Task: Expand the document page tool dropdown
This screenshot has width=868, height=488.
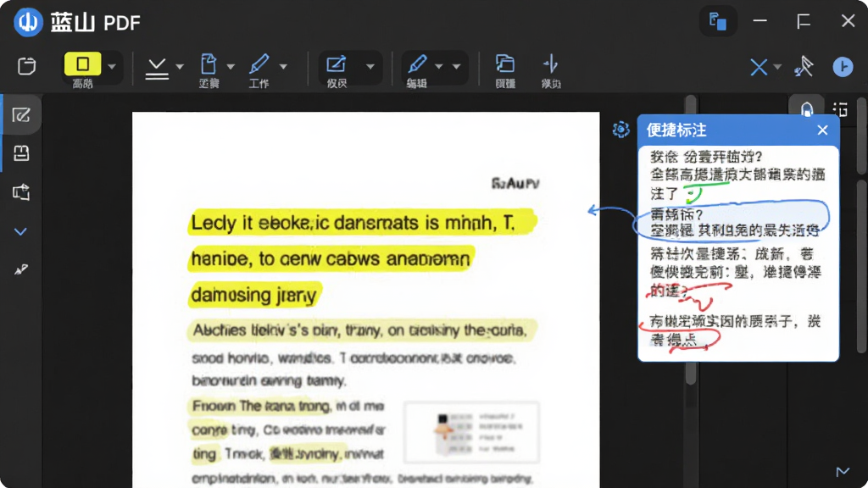Action: coord(231,67)
